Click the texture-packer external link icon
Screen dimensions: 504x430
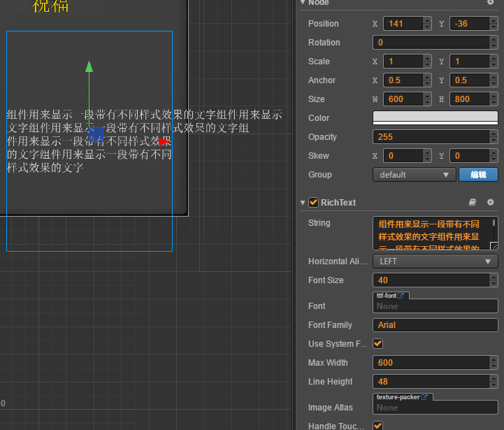click(x=424, y=397)
